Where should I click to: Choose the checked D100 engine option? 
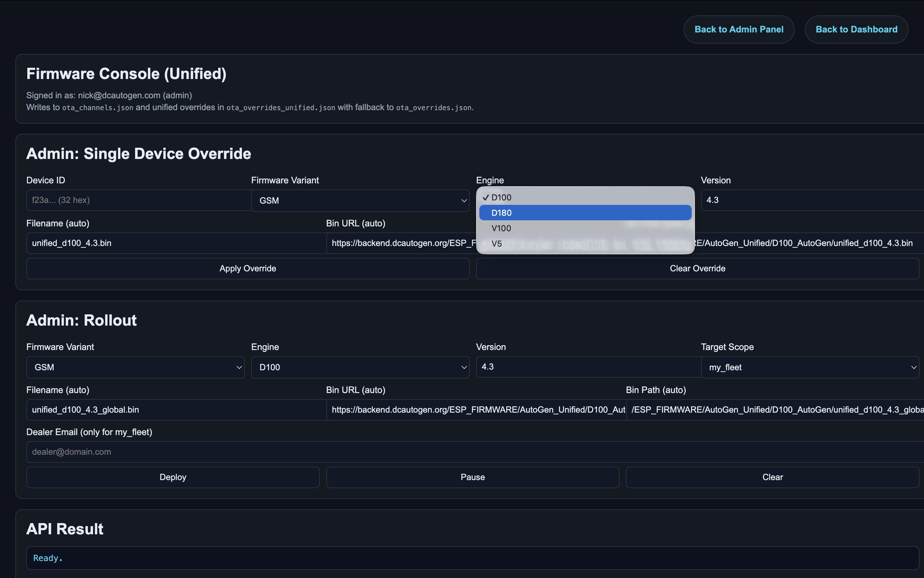585,197
